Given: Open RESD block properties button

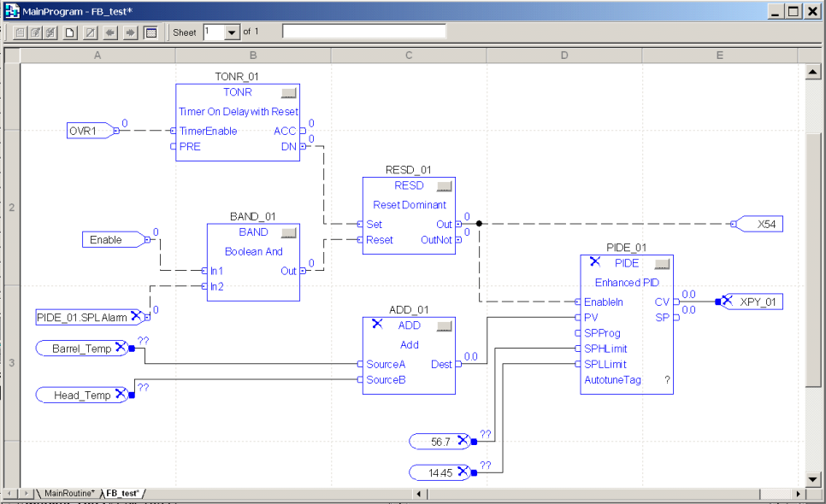Looking at the screenshot, I should (x=445, y=186).
